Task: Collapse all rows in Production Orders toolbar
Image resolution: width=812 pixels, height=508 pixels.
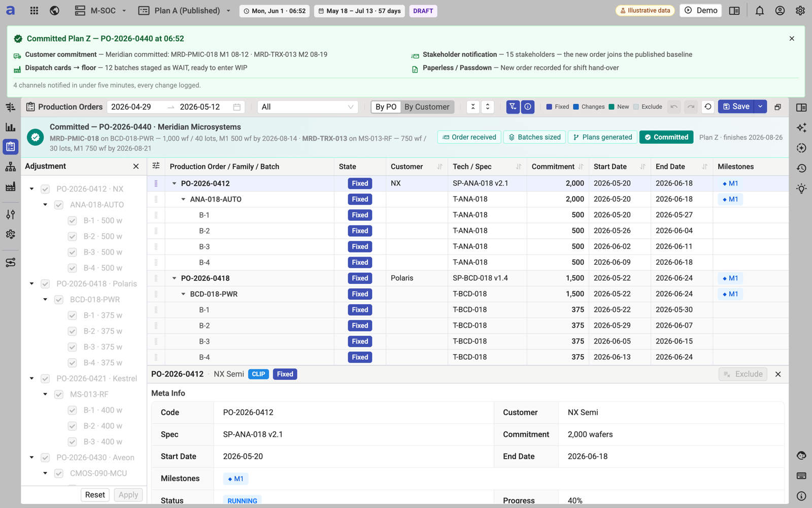Action: [472, 107]
